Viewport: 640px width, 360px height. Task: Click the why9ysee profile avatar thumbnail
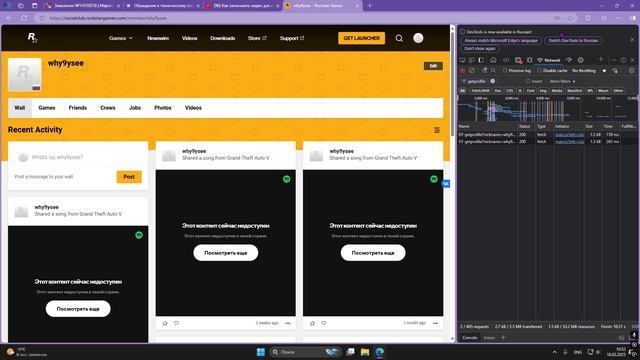[x=24, y=74]
